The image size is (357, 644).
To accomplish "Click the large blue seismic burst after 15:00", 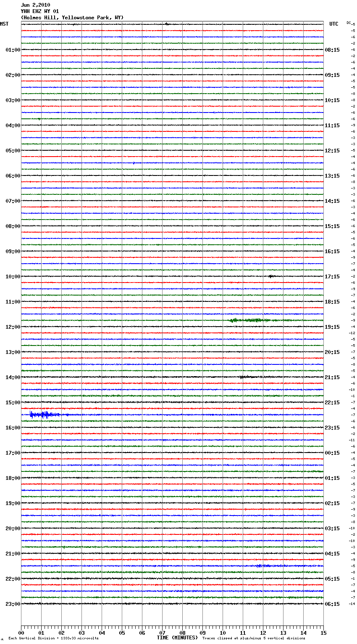I will (45, 415).
